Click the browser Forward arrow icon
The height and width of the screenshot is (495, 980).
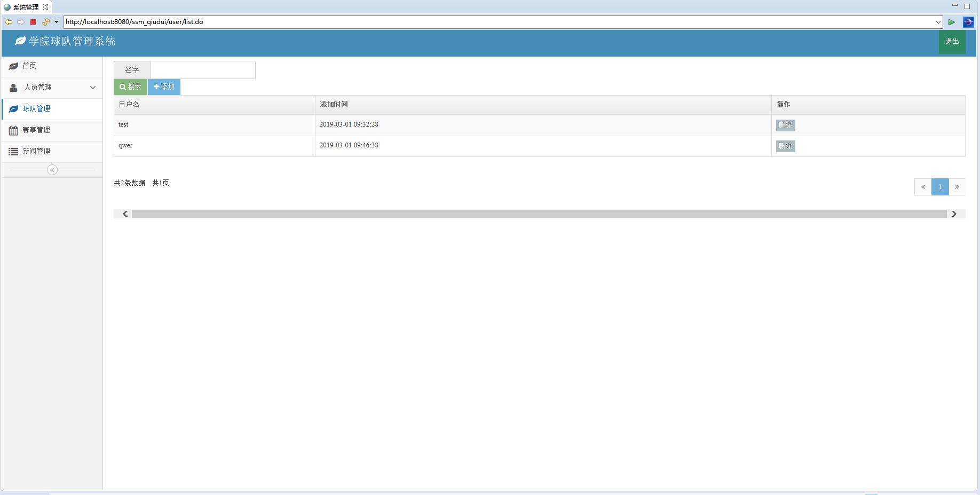pos(20,22)
